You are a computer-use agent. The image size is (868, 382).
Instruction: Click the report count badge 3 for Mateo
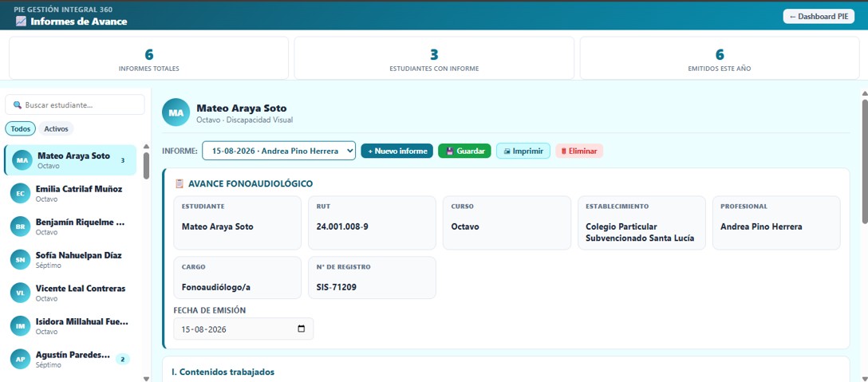[x=122, y=160]
